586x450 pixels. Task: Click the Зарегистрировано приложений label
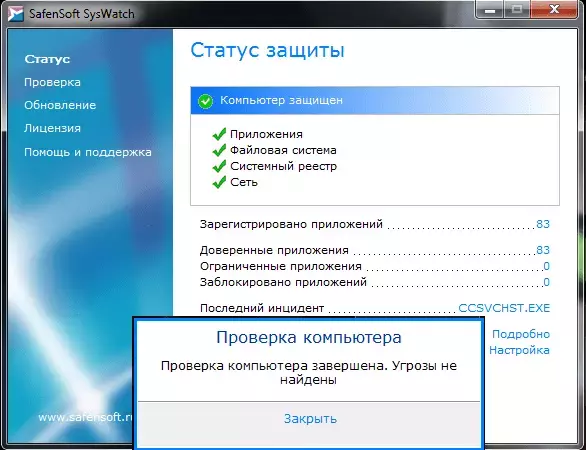tap(292, 224)
